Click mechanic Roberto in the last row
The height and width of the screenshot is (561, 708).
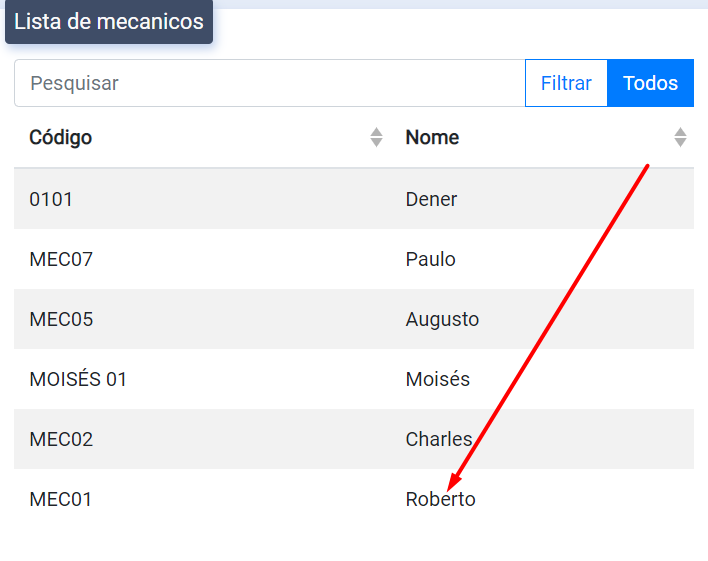click(440, 499)
